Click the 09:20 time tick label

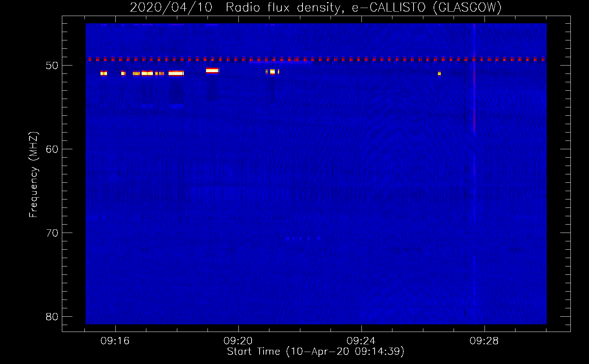coord(238,341)
